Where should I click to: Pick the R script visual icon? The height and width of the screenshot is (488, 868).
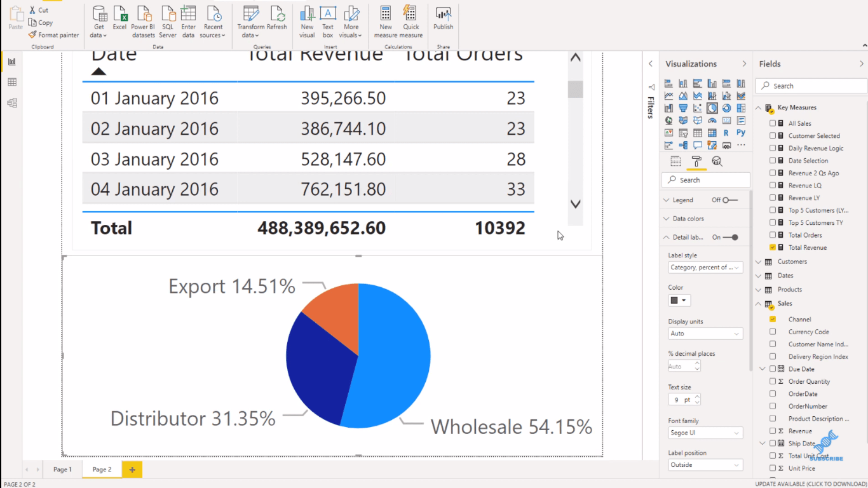pos(726,133)
